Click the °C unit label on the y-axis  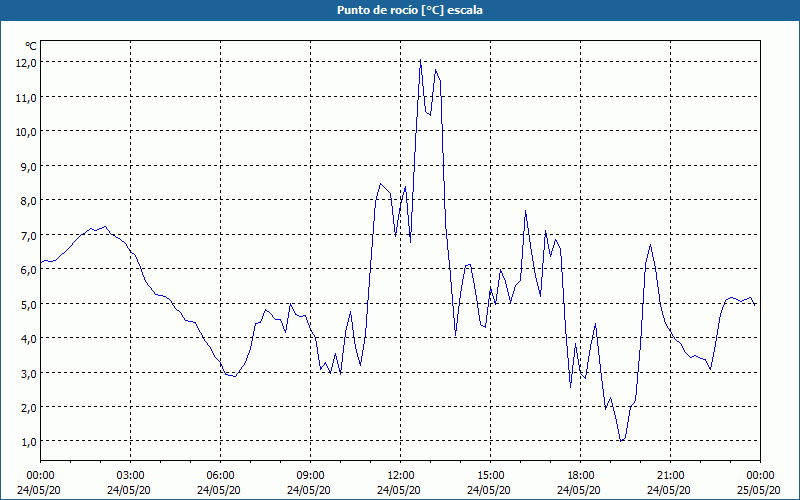(x=31, y=46)
